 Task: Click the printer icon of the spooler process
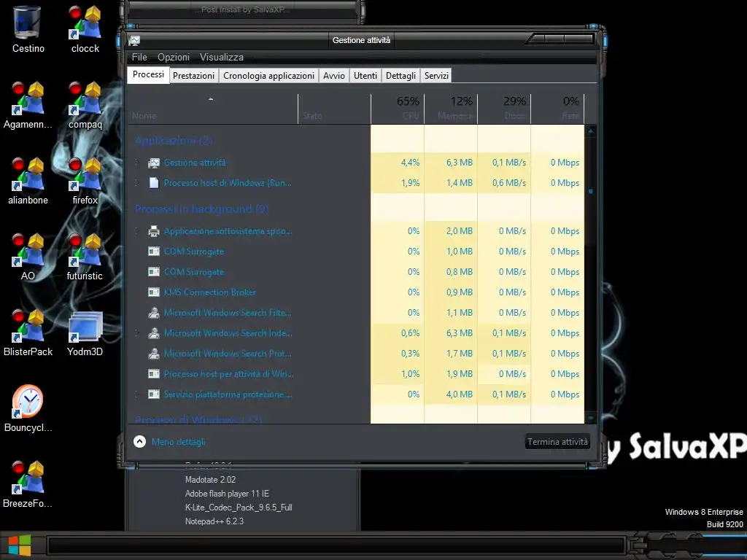[x=153, y=231]
